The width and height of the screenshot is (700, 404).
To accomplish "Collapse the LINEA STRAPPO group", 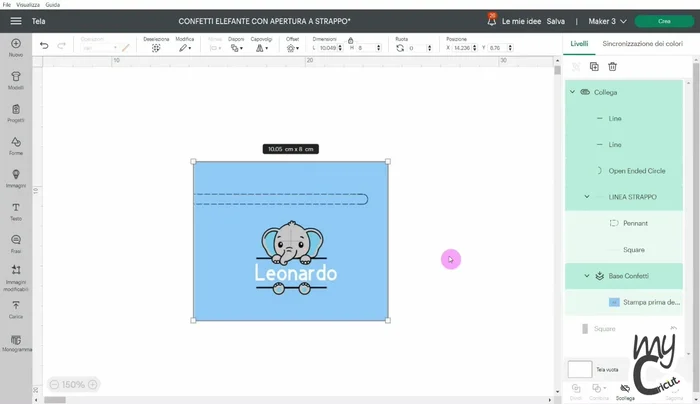I will 587,197.
